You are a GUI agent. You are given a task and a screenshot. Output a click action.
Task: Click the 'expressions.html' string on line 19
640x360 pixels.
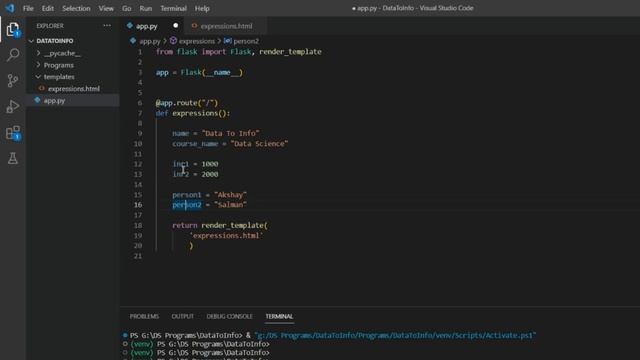point(226,236)
